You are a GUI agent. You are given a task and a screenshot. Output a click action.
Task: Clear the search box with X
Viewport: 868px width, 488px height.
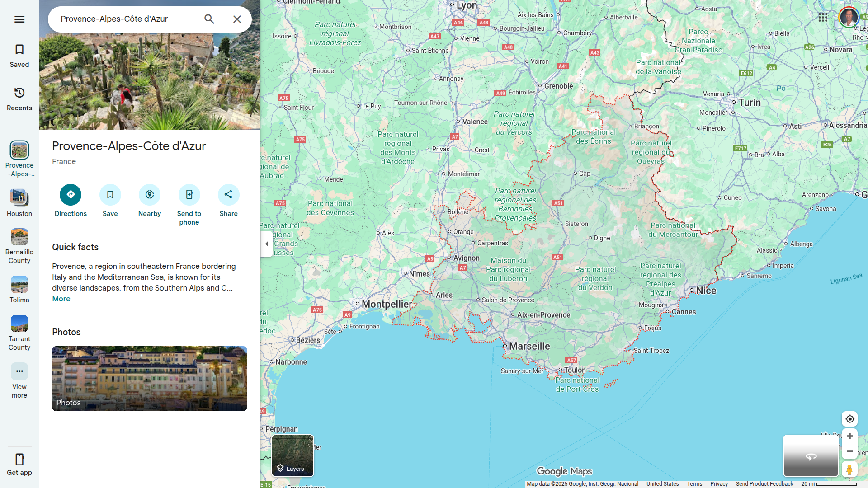(237, 19)
